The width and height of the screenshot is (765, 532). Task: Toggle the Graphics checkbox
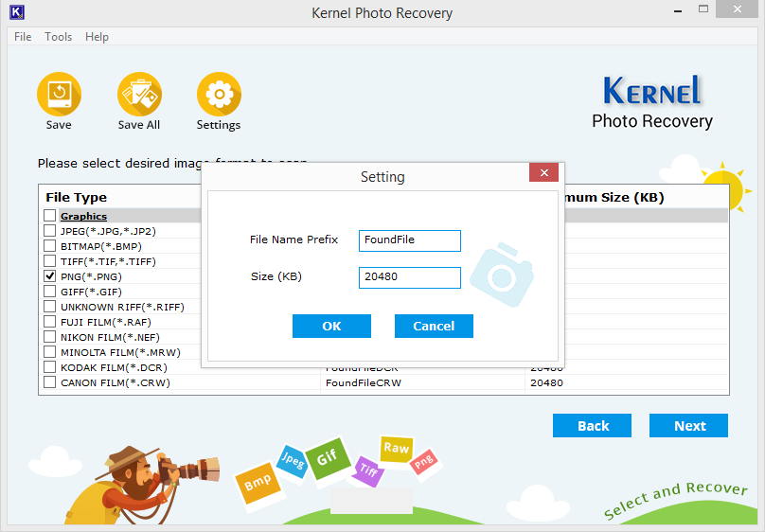tap(50, 216)
